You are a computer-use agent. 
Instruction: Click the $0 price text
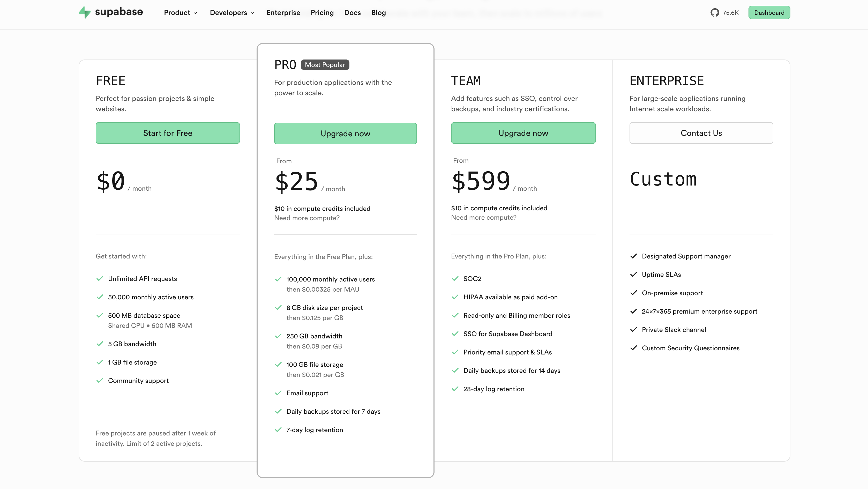pyautogui.click(x=111, y=181)
